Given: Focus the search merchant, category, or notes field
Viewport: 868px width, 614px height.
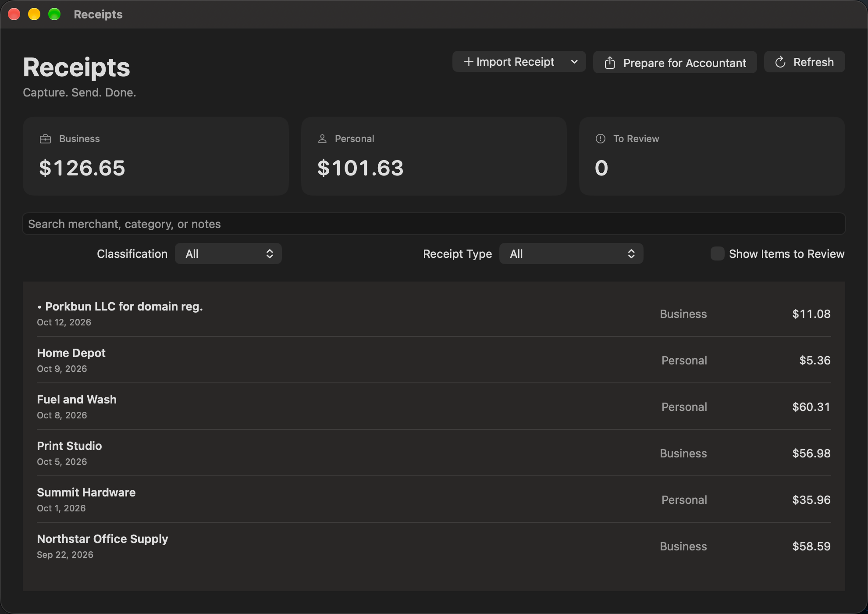Looking at the screenshot, I should click(434, 224).
